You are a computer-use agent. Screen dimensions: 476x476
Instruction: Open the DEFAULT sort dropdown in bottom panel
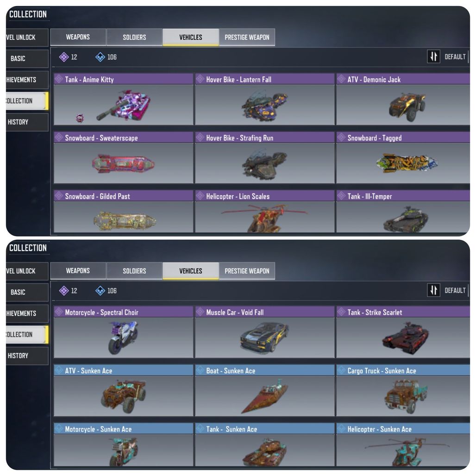[455, 290]
